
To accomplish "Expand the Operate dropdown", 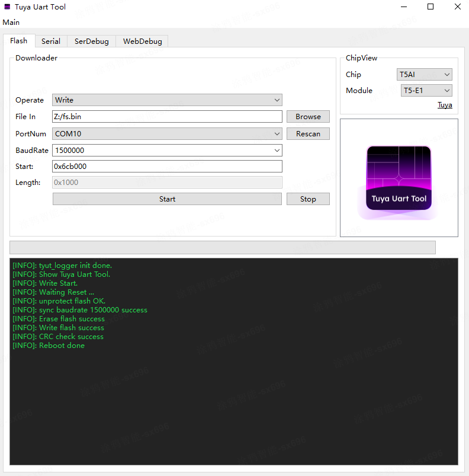I will click(167, 100).
